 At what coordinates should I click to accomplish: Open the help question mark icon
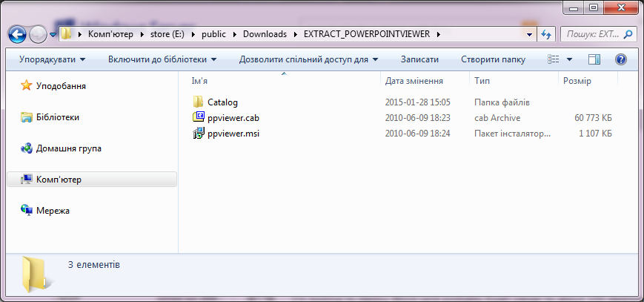pyautogui.click(x=620, y=59)
